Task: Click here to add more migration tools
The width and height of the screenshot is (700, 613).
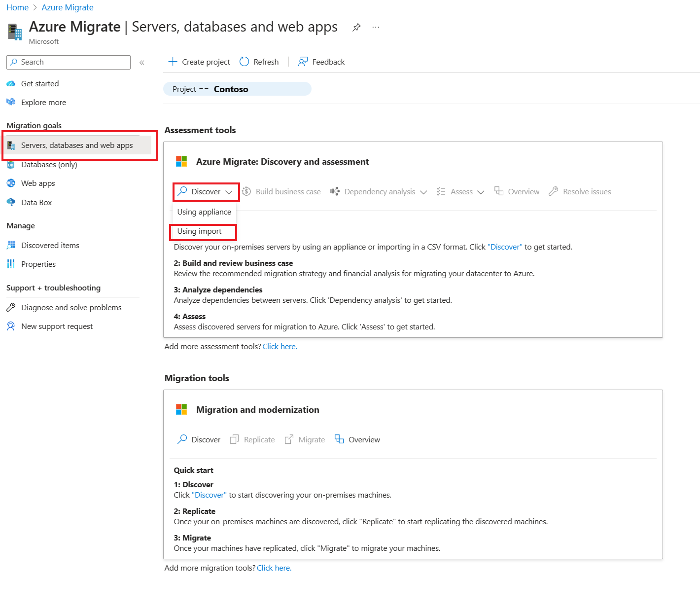Action: (x=274, y=568)
